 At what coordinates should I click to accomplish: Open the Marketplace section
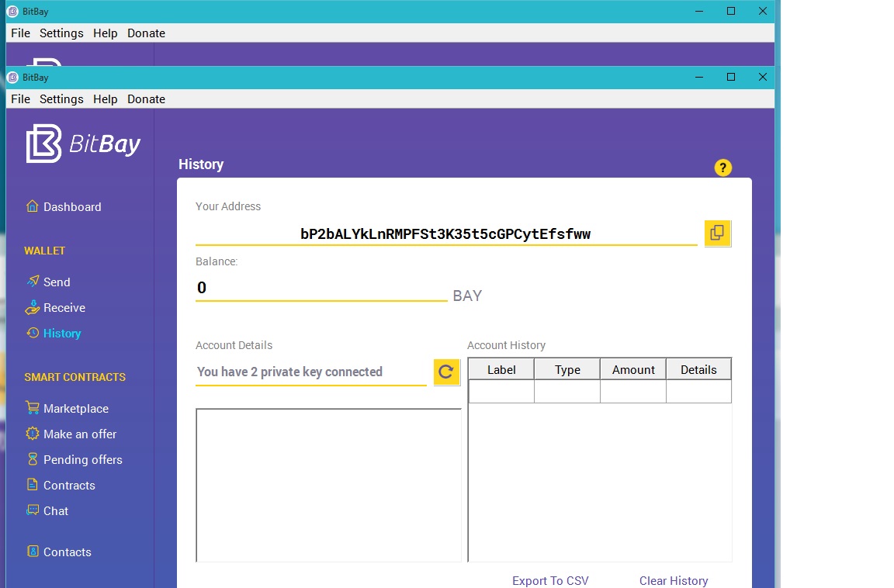tap(67, 408)
